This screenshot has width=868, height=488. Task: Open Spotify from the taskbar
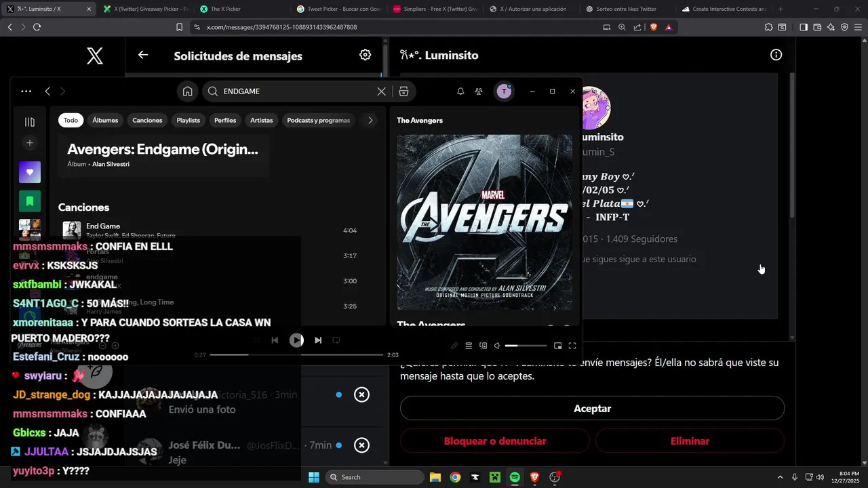(x=515, y=477)
